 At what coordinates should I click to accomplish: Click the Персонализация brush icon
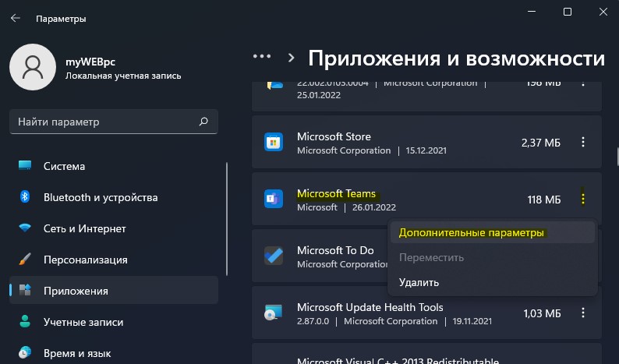tap(25, 260)
